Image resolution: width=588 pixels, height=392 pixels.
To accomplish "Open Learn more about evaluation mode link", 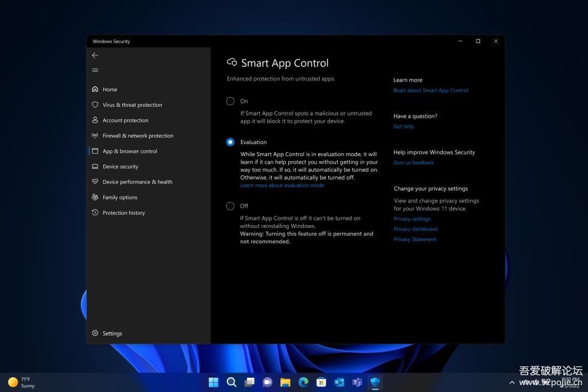I will [282, 185].
